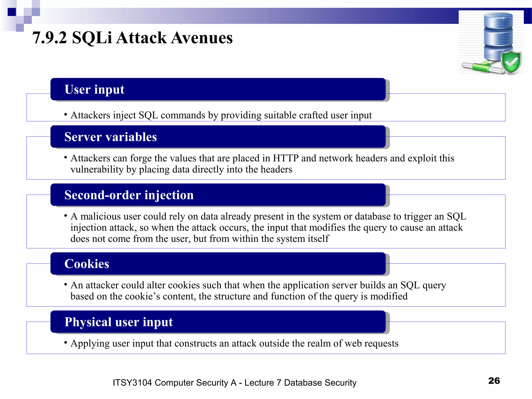Click the 'Server variables' heading bar

218,137
